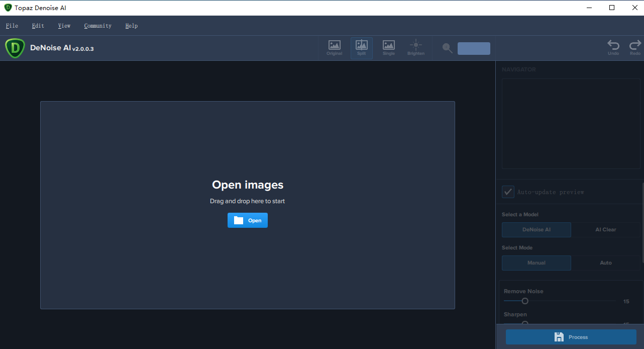
Task: Click the v2.0.0.3 version text
Action: click(83, 49)
